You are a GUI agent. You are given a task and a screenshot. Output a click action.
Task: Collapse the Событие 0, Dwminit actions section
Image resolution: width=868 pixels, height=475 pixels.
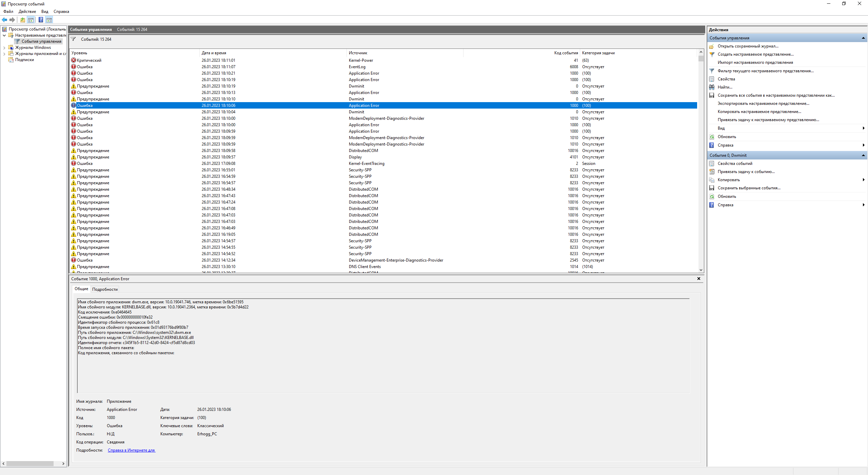coord(863,155)
